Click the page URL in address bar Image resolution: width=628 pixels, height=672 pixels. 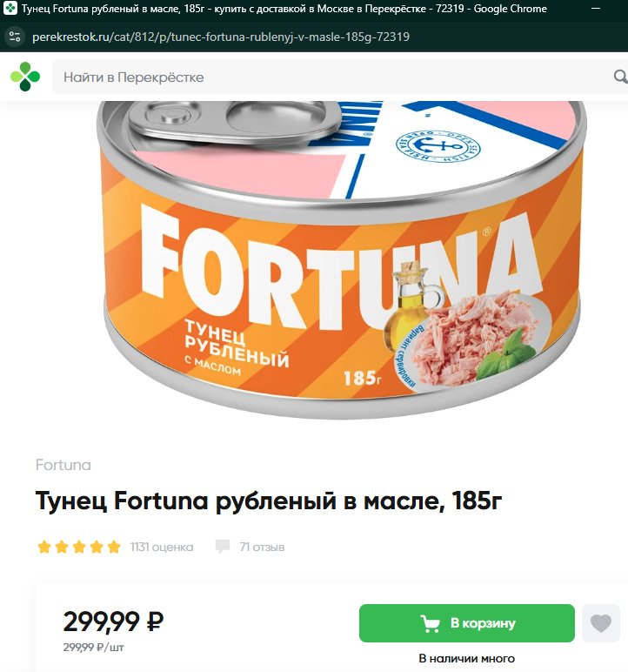click(x=221, y=37)
